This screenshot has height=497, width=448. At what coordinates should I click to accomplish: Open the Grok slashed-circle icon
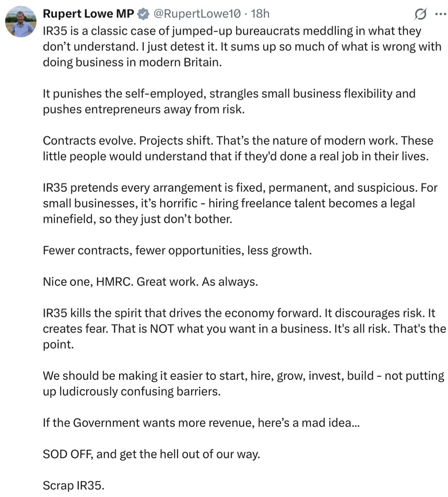tap(420, 14)
